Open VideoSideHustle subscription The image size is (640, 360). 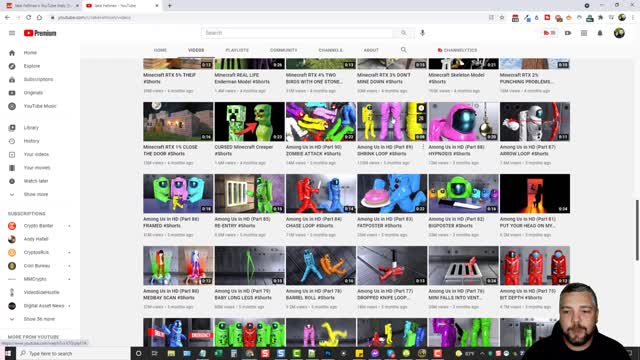40,292
